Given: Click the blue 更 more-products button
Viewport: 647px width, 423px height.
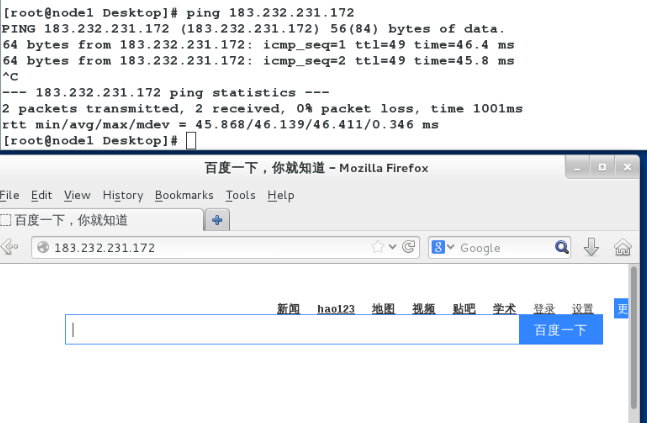Looking at the screenshot, I should 621,308.
